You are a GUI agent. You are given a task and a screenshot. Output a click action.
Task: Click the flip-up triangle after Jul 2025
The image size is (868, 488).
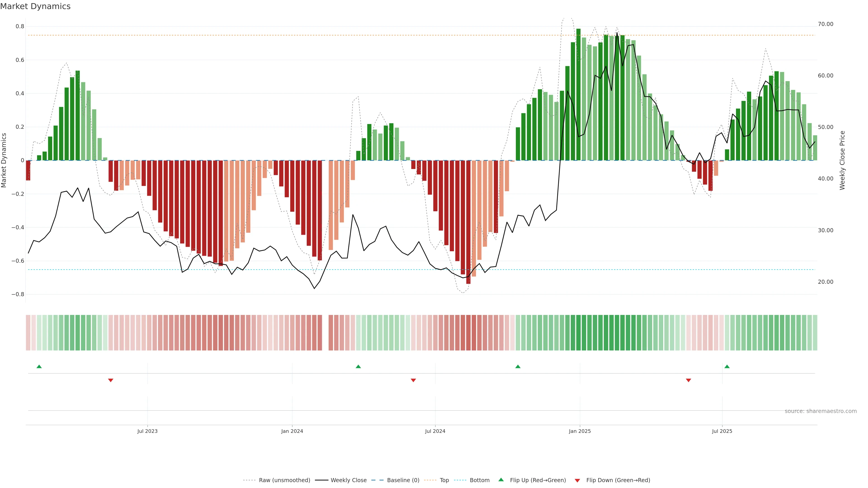click(727, 366)
